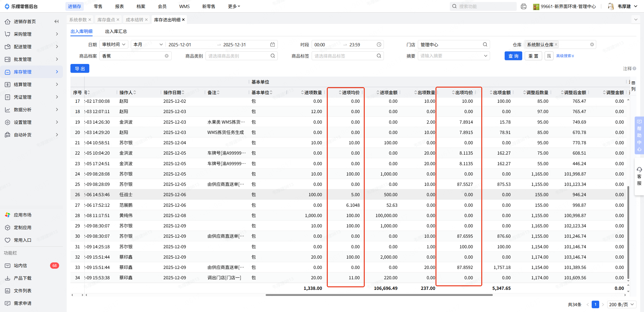Remove 系统默认仓库 warehouse tag
The height and width of the screenshot is (312, 644).
556,45
